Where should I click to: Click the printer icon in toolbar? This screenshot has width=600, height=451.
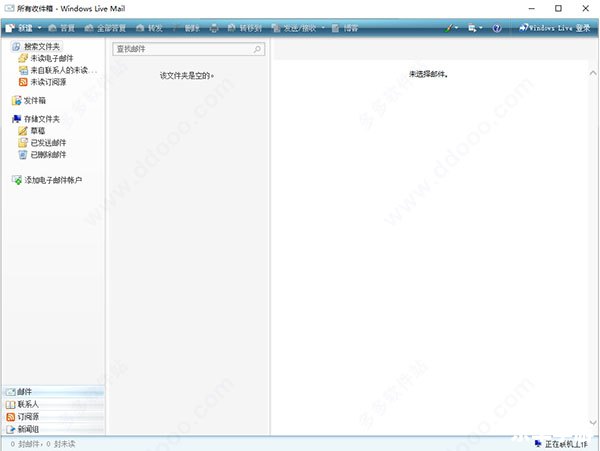click(214, 28)
